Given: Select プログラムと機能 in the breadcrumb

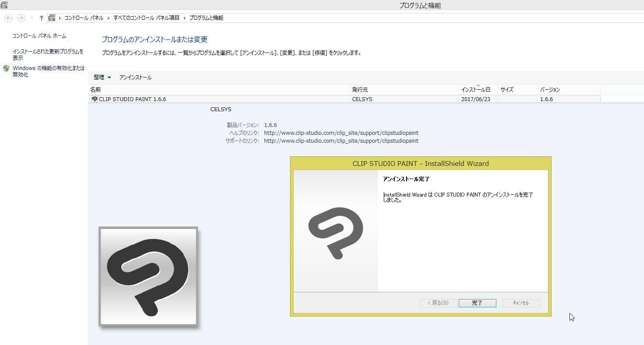Looking at the screenshot, I should (x=206, y=18).
